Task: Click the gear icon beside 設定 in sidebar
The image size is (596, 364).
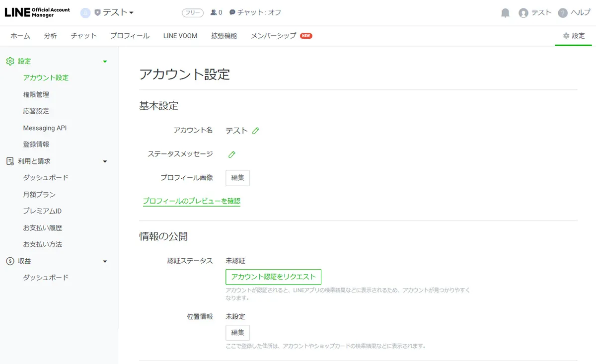Action: (9, 61)
